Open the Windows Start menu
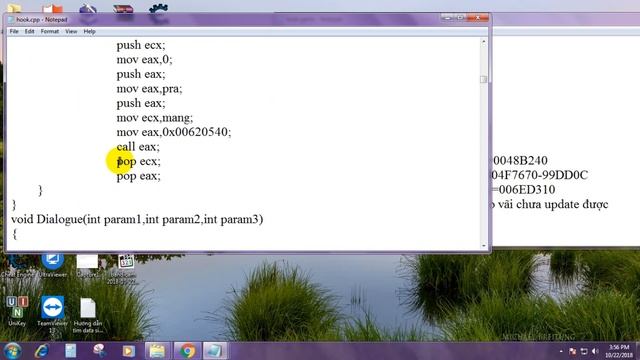 coord(13,351)
